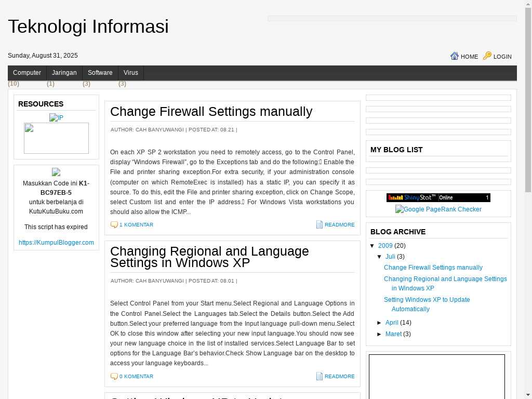Open the Computer category tab
Image resolution: width=532 pixels, height=399 pixels.
pyautogui.click(x=27, y=73)
